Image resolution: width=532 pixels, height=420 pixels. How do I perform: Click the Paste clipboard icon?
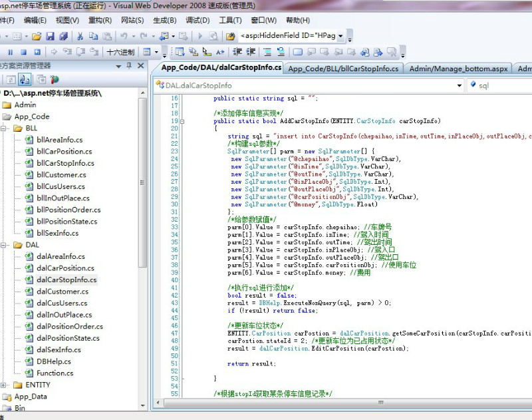coord(107,36)
